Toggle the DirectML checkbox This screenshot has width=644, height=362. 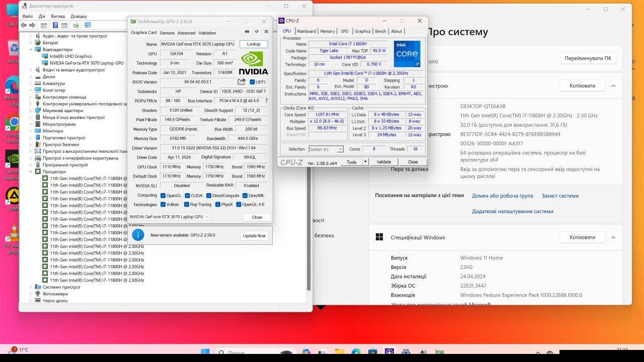[x=245, y=196]
